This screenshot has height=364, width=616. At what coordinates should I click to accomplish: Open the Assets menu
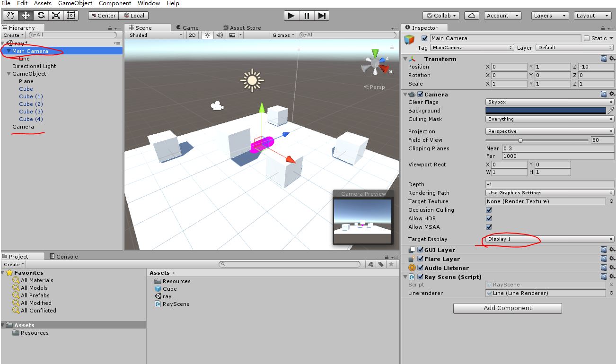[43, 3]
